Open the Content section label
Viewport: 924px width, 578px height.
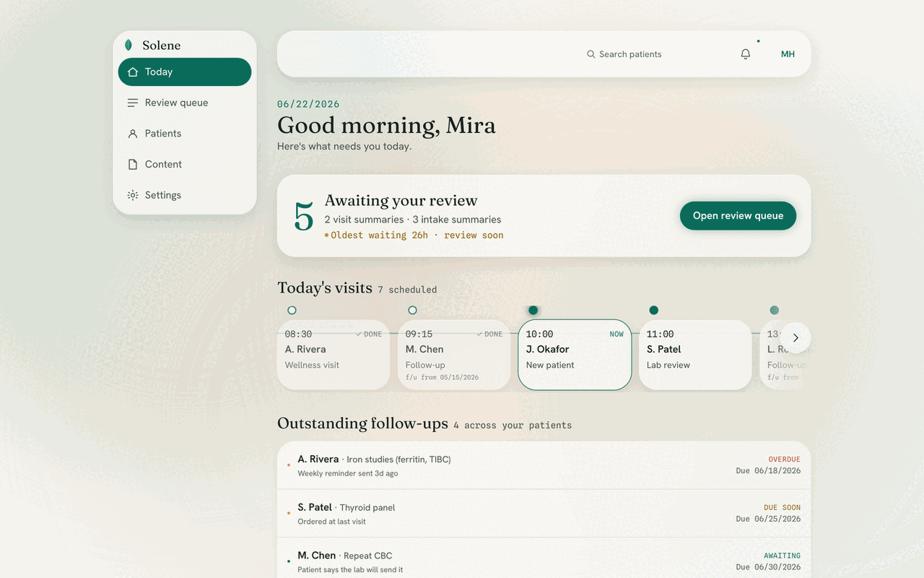pos(163,164)
